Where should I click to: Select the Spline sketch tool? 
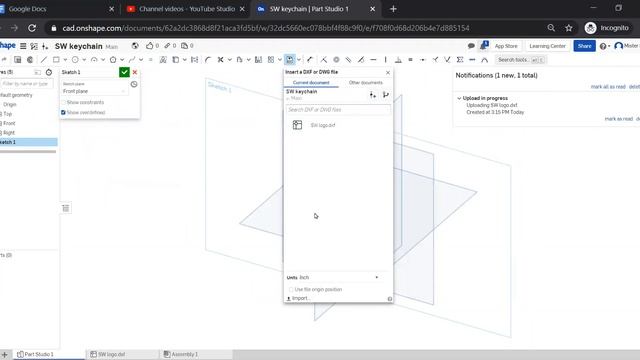point(132,60)
